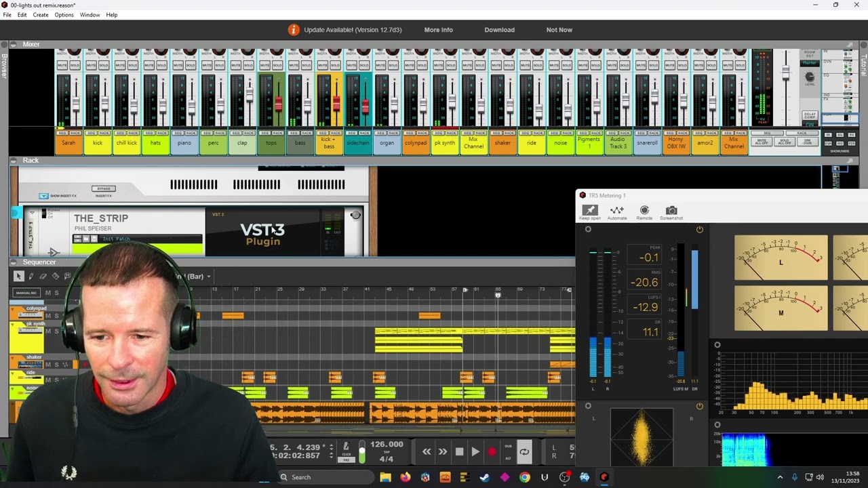This screenshot has height=488, width=868.
Task: Open Firefox from the taskbar
Action: click(406, 477)
